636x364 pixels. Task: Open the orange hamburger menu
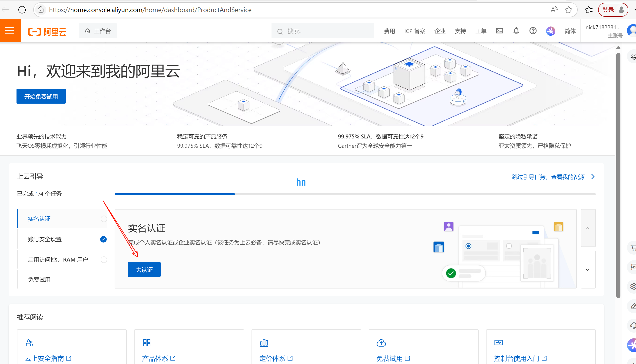click(x=10, y=31)
